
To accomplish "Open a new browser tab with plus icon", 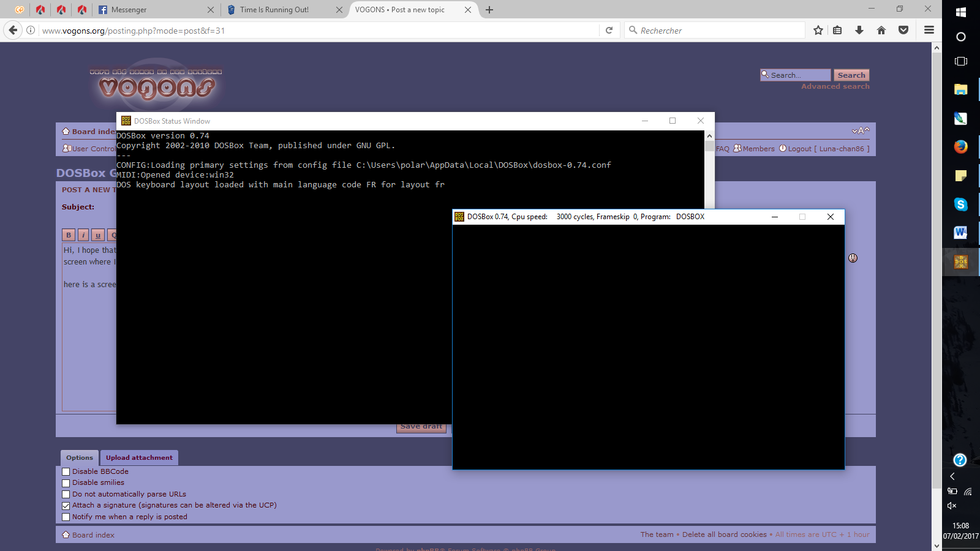I will [489, 10].
